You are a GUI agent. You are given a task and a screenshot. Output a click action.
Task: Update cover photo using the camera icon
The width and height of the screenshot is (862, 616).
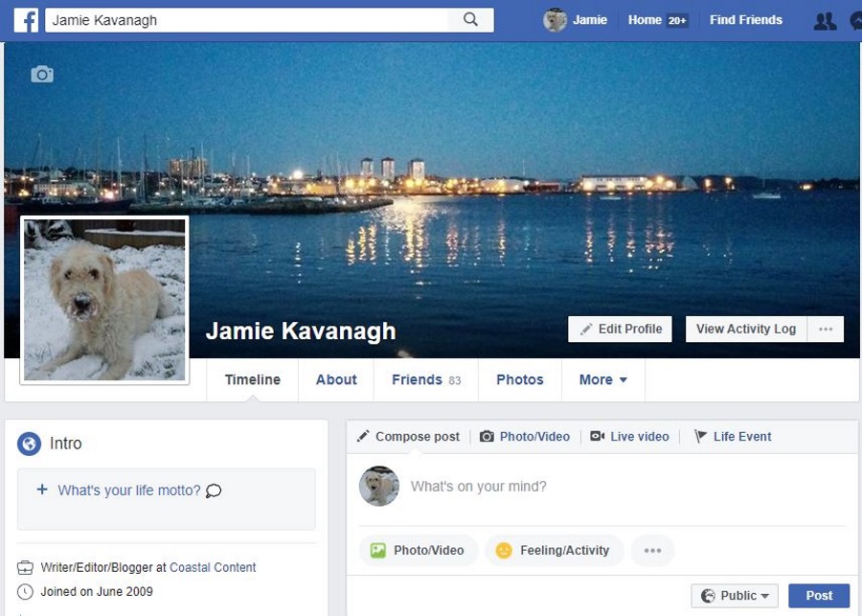[42, 74]
